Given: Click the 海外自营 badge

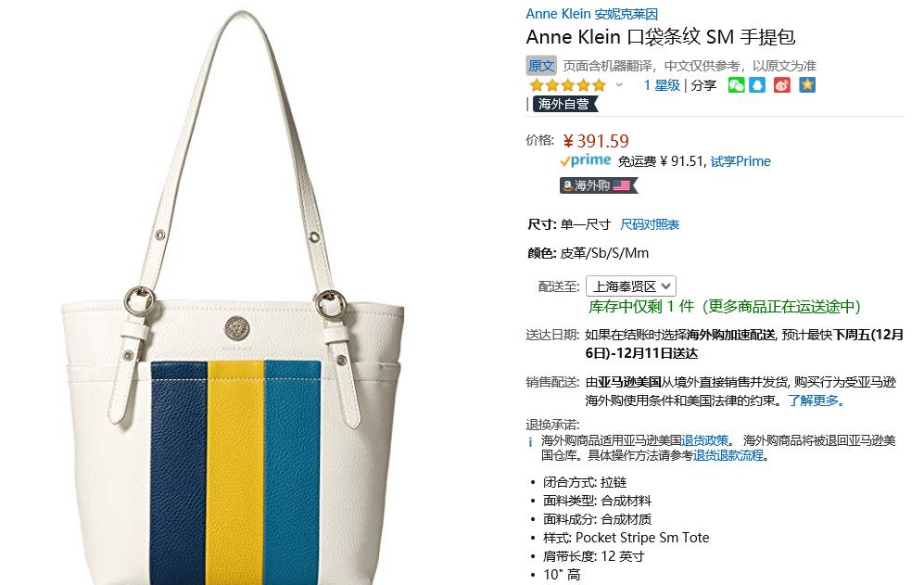Looking at the screenshot, I should [x=565, y=104].
